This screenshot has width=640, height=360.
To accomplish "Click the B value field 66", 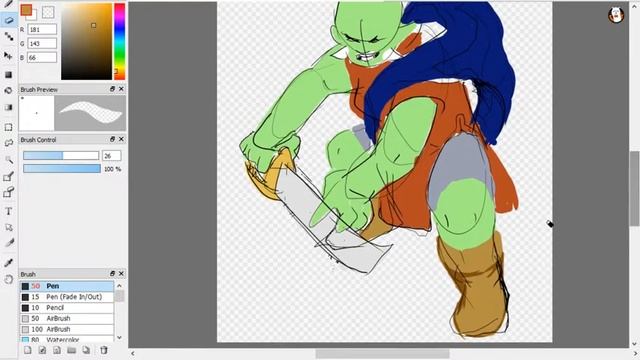I will (42, 58).
